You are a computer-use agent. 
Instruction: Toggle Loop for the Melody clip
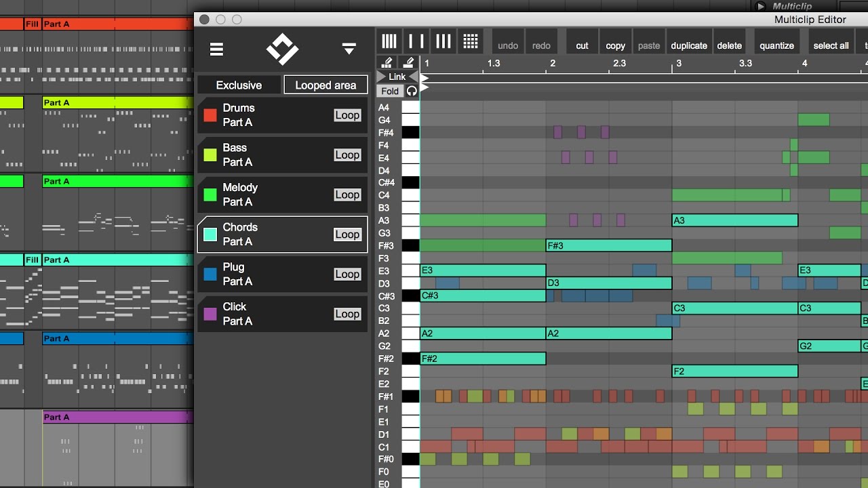pyautogui.click(x=347, y=195)
